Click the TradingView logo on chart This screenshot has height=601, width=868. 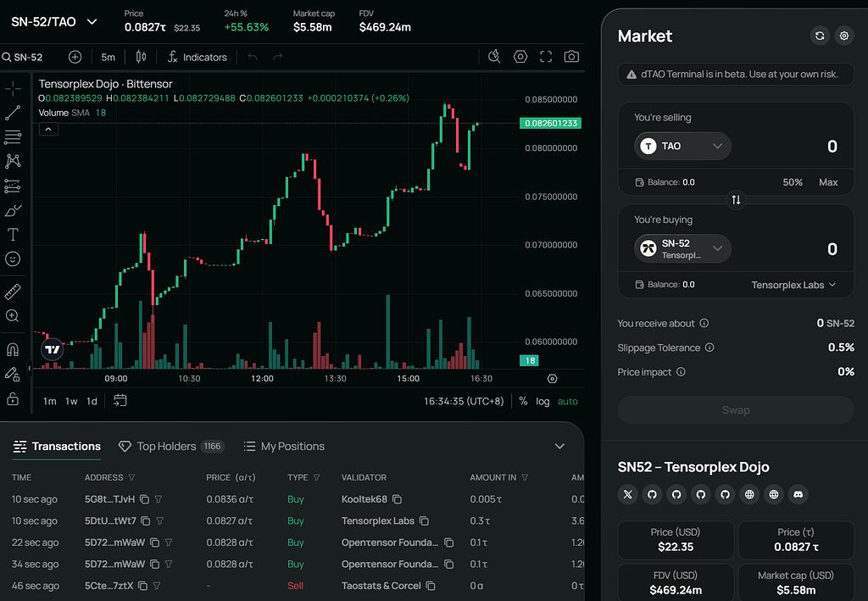pos(53,349)
